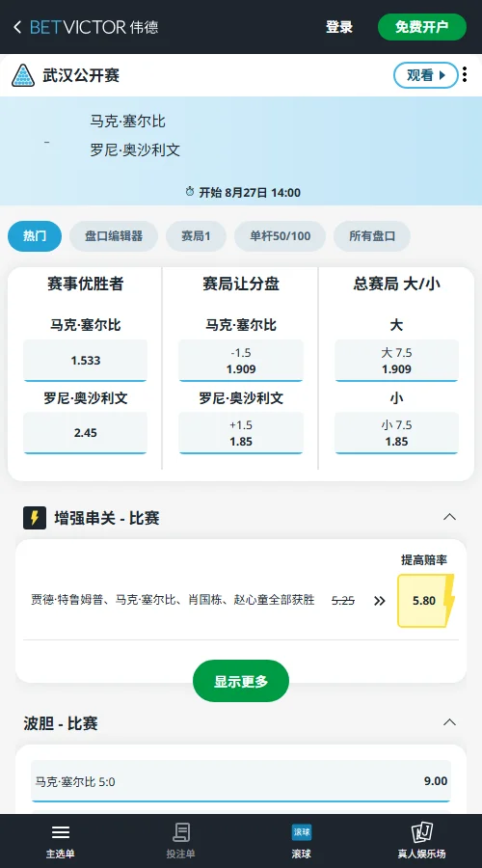
Task: Open the BetVictor logo home link
Action: (x=94, y=27)
